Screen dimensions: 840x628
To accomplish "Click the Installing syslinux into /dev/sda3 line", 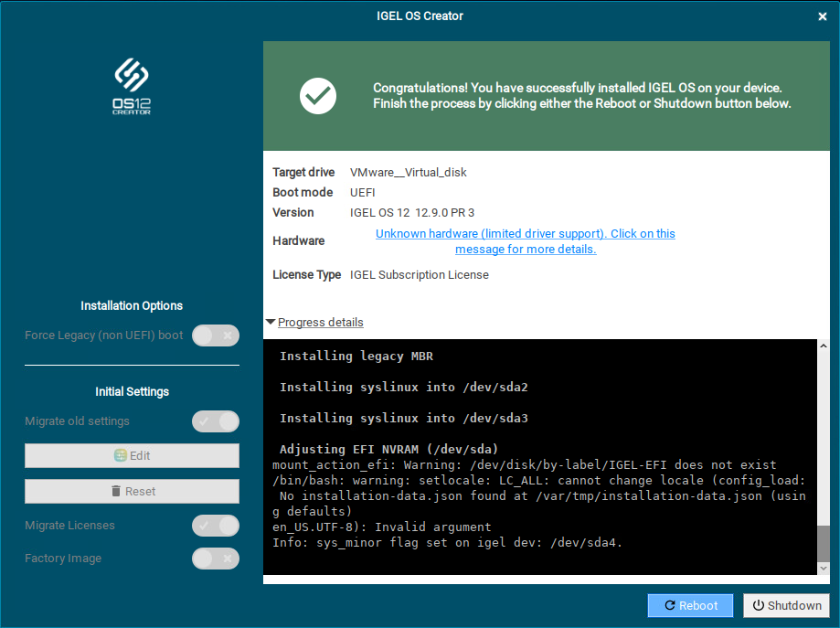I will [x=403, y=419].
